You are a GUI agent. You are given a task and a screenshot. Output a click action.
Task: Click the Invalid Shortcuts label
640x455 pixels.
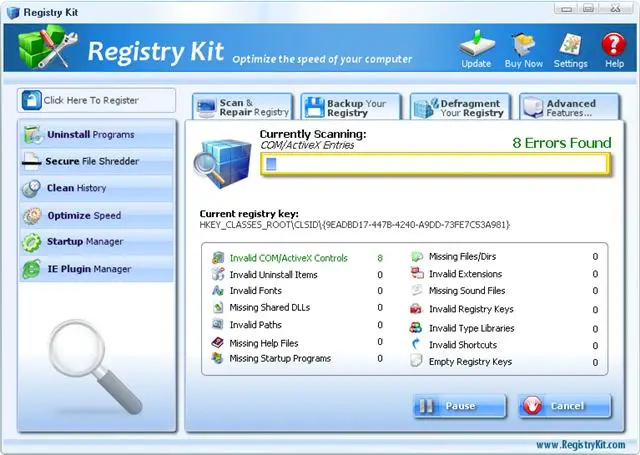click(x=463, y=345)
